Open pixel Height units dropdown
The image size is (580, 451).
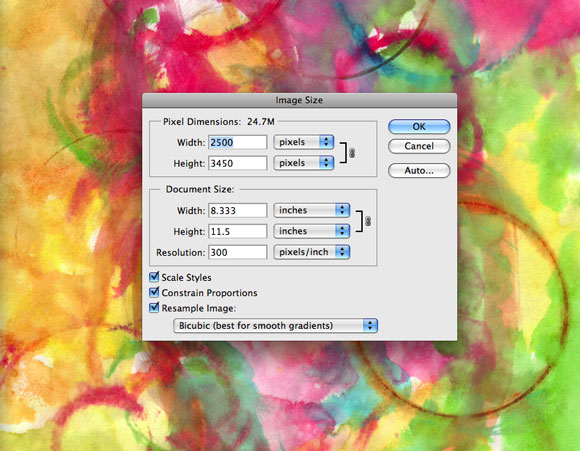tap(304, 163)
